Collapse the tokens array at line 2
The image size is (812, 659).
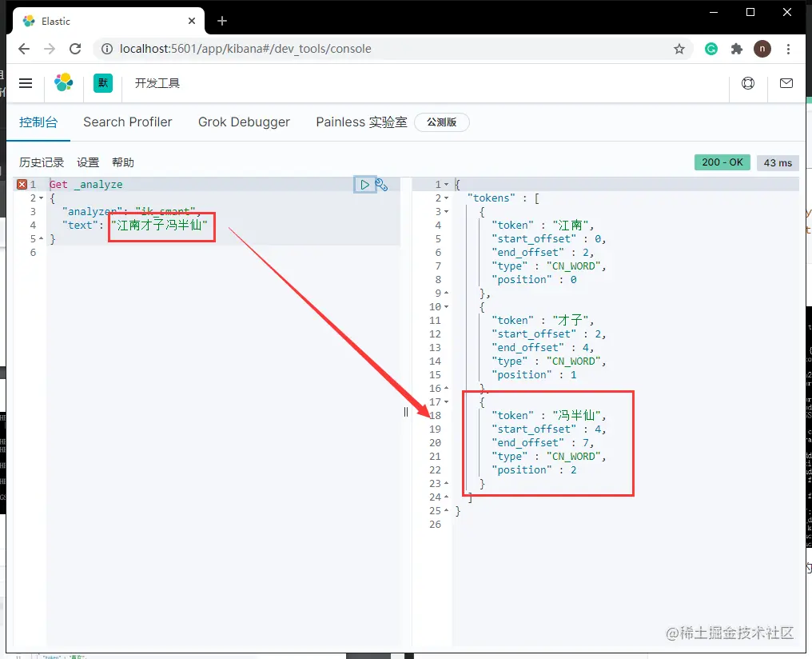447,198
